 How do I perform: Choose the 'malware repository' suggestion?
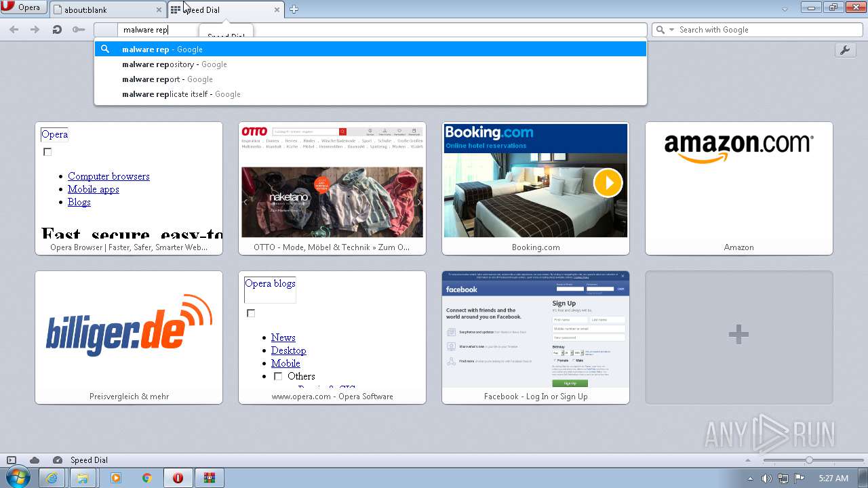(370, 64)
